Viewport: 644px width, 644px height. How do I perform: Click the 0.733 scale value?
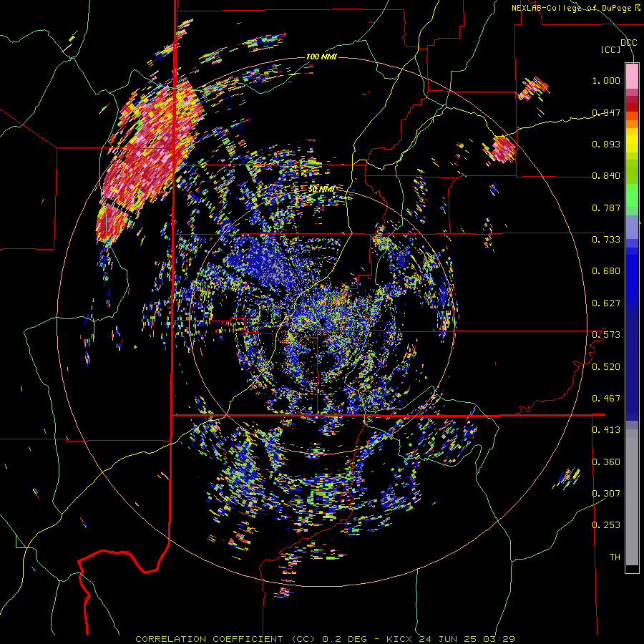(606, 239)
